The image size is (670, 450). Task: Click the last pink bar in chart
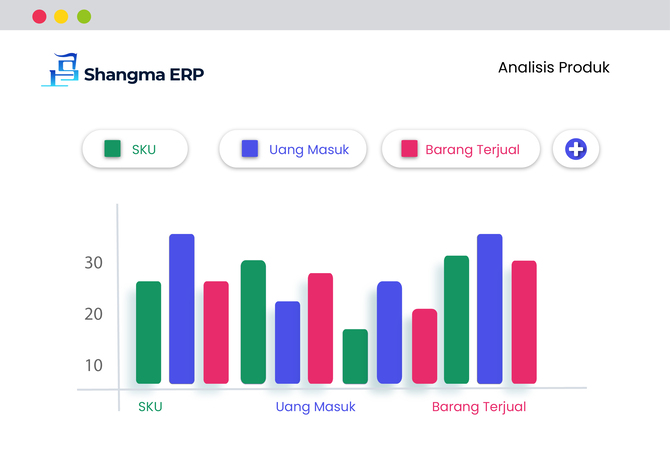524,322
